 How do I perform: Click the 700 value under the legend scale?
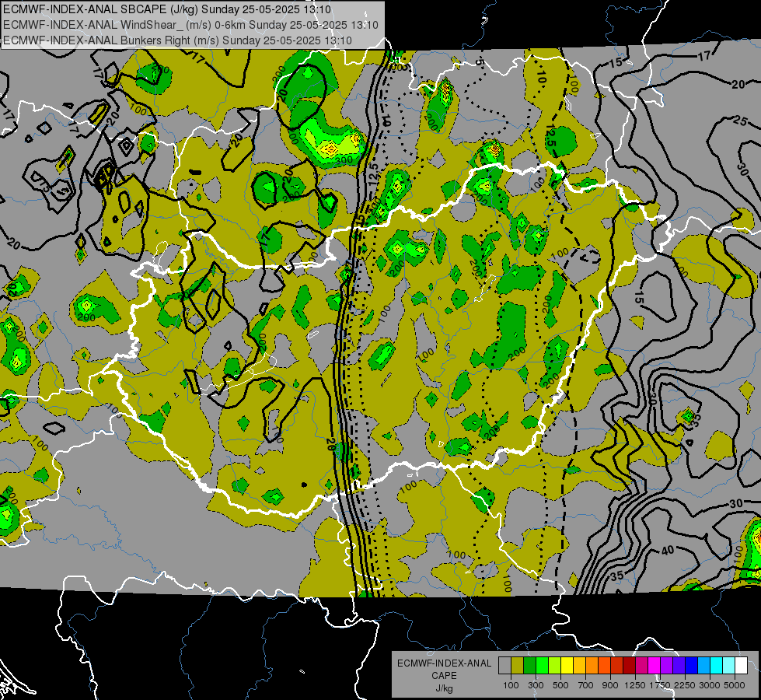pyautogui.click(x=586, y=685)
